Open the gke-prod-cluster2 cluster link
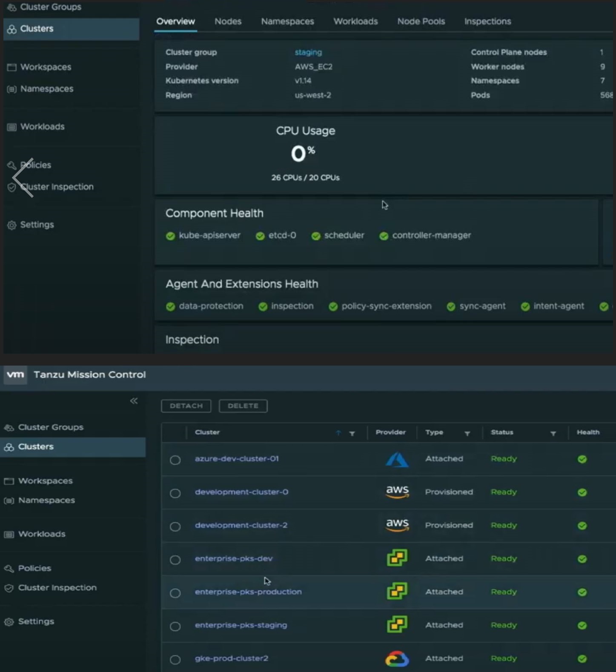 (x=232, y=658)
